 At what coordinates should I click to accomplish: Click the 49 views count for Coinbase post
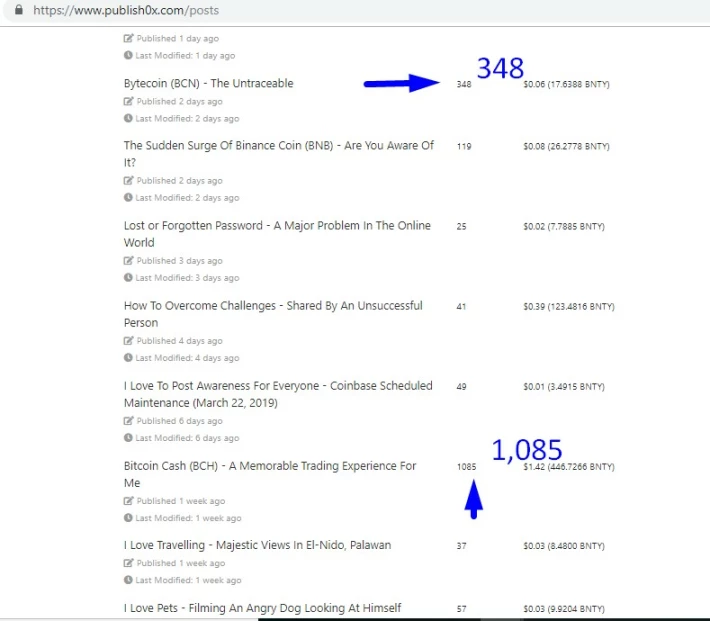pyautogui.click(x=461, y=387)
